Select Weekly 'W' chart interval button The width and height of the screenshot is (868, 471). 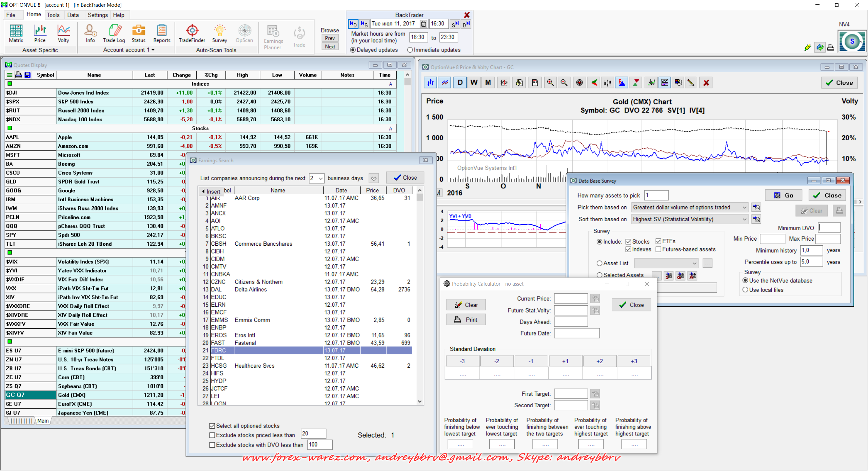[x=474, y=83]
